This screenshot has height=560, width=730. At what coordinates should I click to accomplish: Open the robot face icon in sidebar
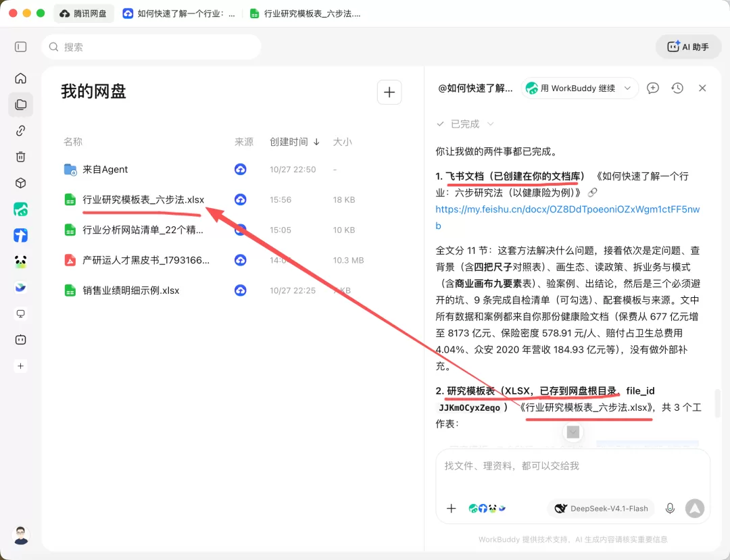pyautogui.click(x=20, y=340)
